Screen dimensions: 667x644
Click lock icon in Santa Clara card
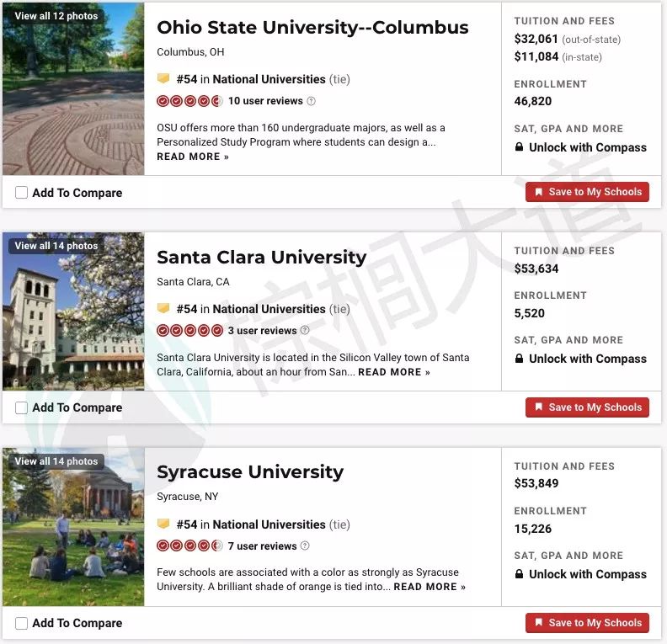point(519,359)
